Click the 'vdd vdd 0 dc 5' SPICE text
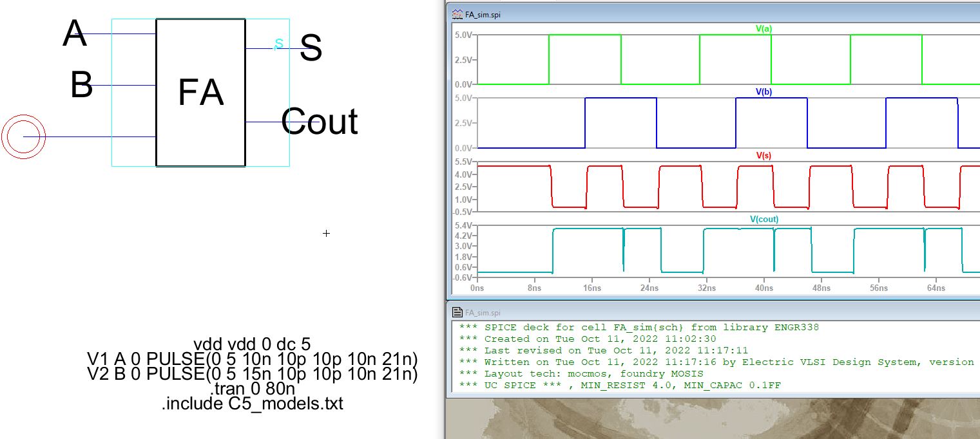 coord(252,344)
